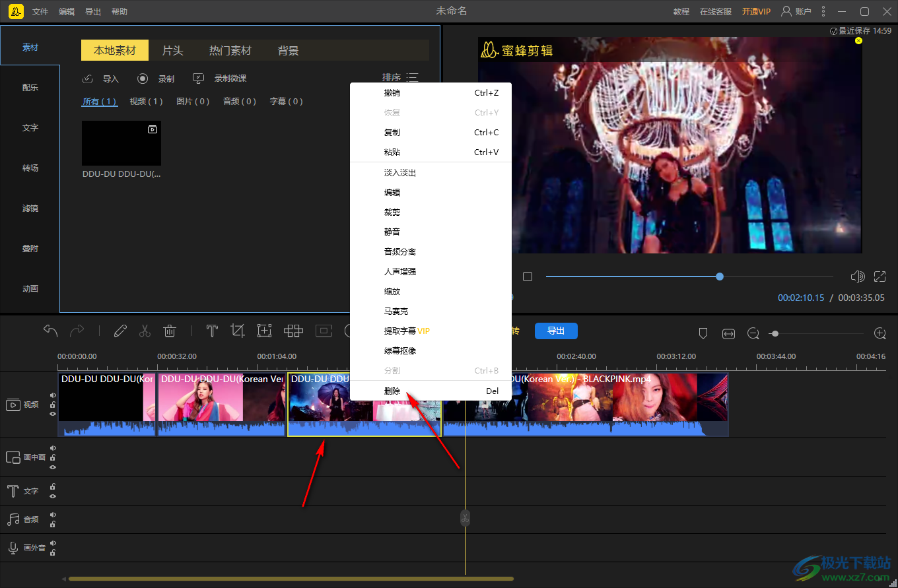
Task: Mute the 画中画 track speaker toggle
Action: [53, 448]
